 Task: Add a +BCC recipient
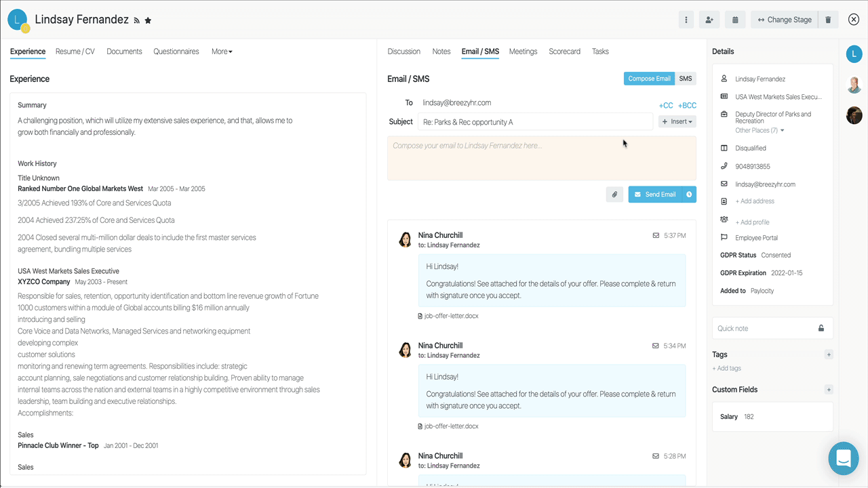coord(687,106)
